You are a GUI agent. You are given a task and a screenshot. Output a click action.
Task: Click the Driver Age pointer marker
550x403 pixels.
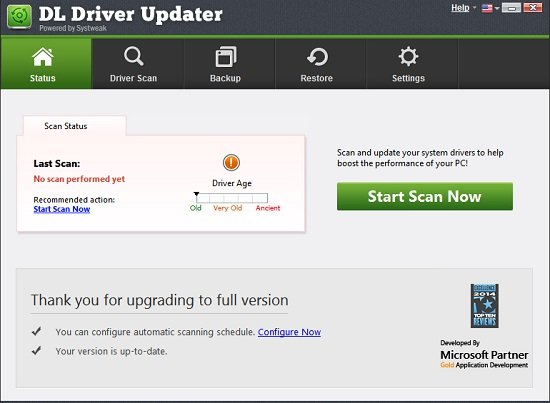point(196,194)
